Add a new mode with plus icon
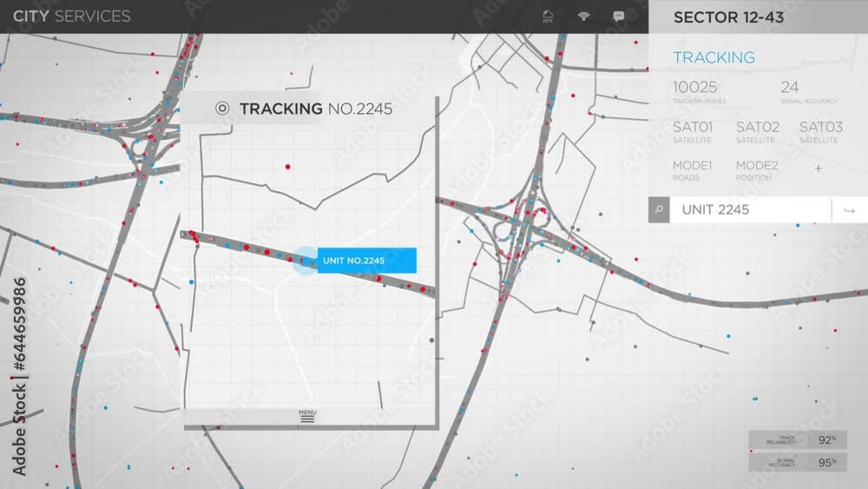 (819, 169)
